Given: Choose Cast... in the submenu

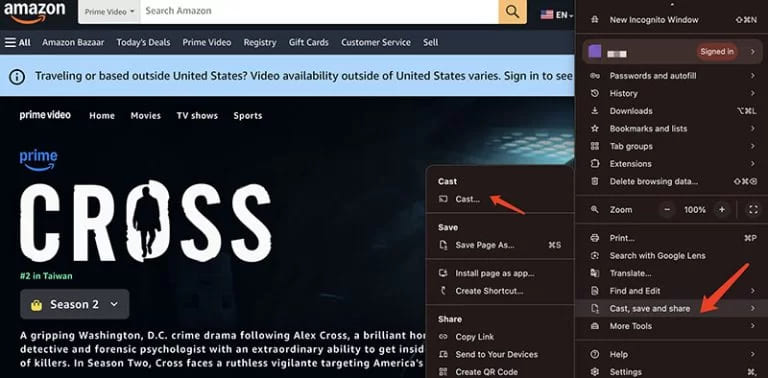Looking at the screenshot, I should (500, 199).
